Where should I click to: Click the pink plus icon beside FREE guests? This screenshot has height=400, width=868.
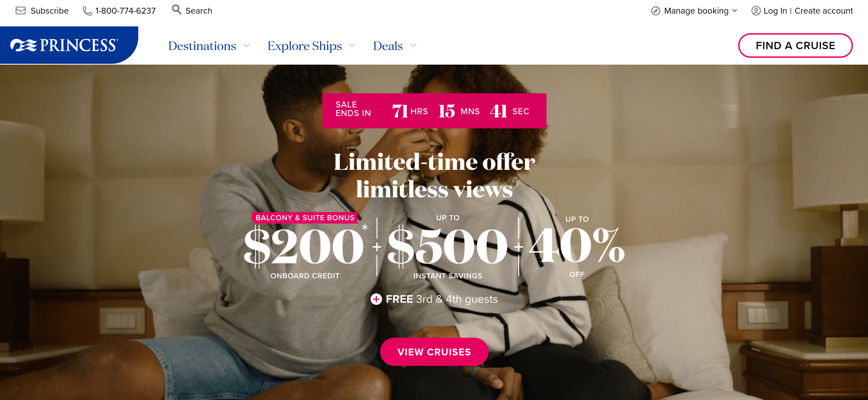376,299
